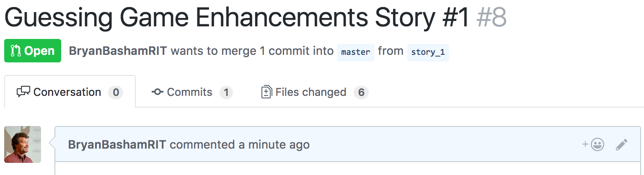Click the file diff icon beside Files changed
This screenshot has width=644, height=175.
[266, 92]
